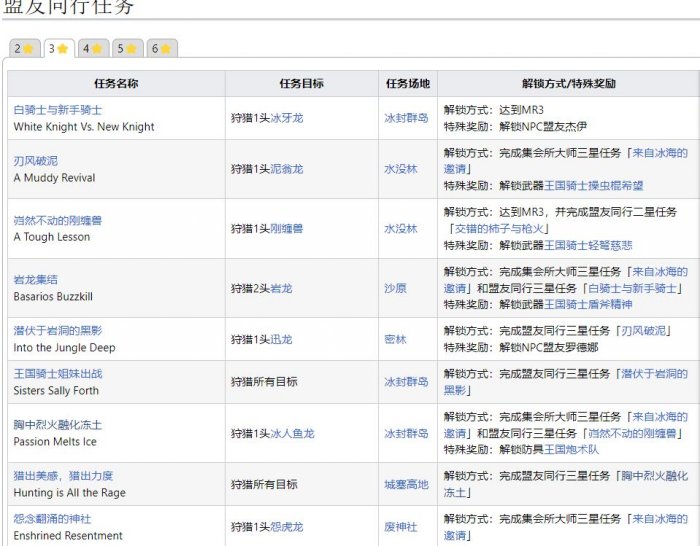Go to the 潜伏于岩洞的黑影 quest name link

(x=58, y=331)
